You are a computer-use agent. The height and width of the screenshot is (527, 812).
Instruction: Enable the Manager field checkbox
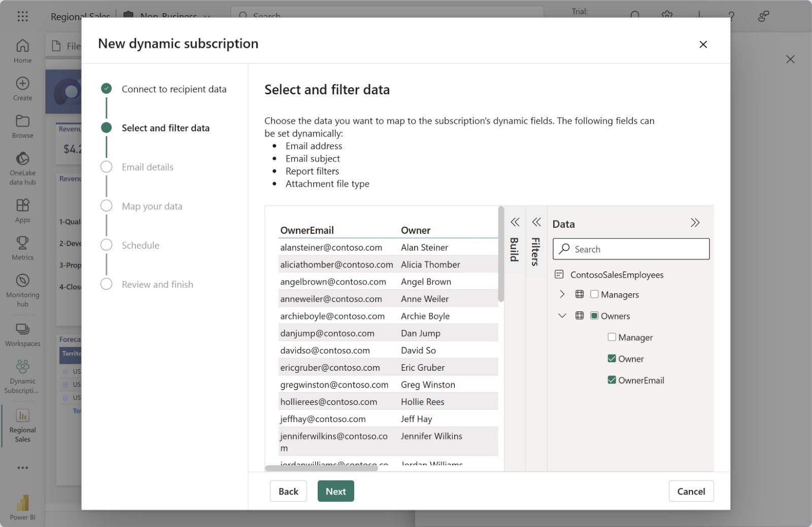pos(613,337)
